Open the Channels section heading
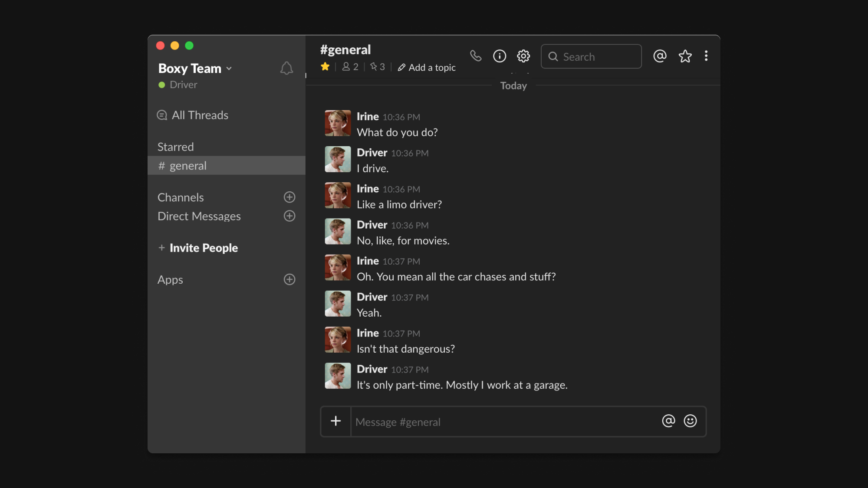The height and width of the screenshot is (488, 868). 181,197
